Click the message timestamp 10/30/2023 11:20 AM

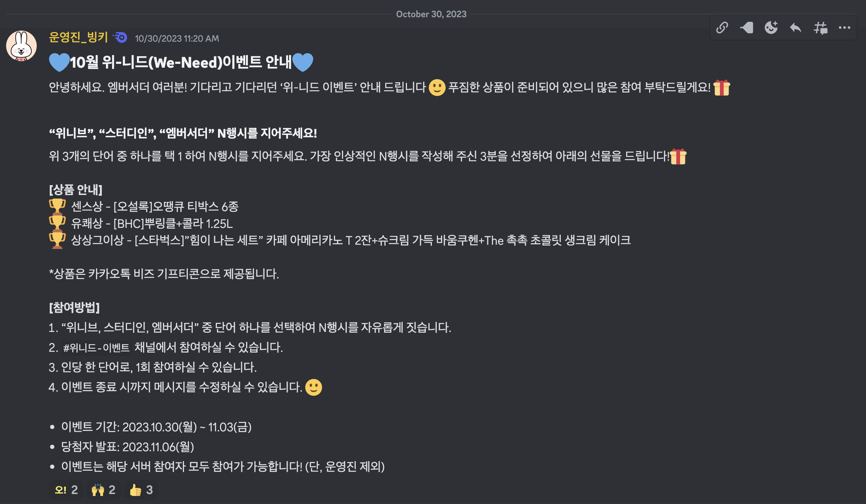point(177,39)
